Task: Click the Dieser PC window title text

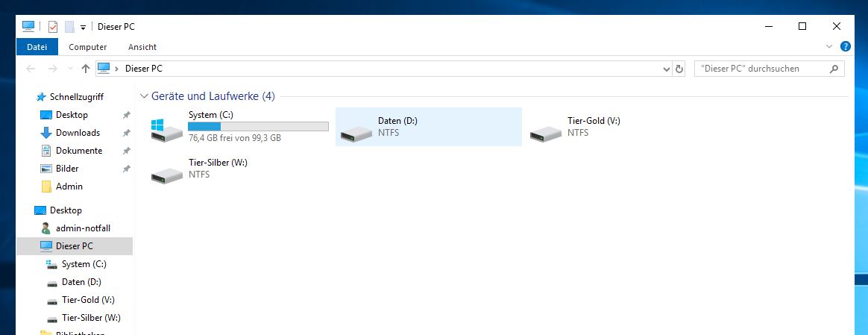Action: [x=116, y=27]
